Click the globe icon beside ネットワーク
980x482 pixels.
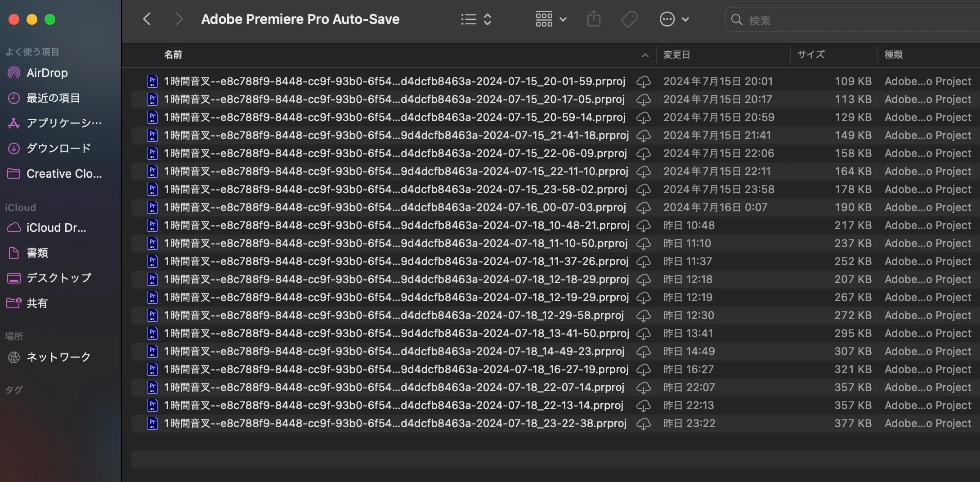click(x=14, y=357)
